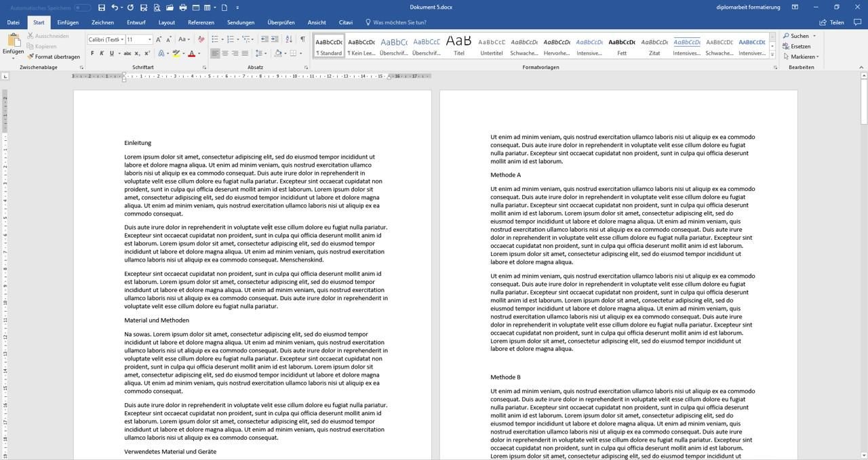Toggle underline formatting (U)
Viewport: 868px width, 460px height.
click(111, 54)
